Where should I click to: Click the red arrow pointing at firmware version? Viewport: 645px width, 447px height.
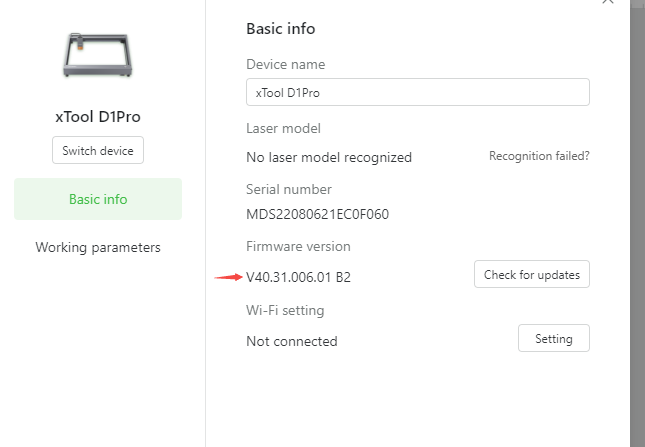point(228,277)
